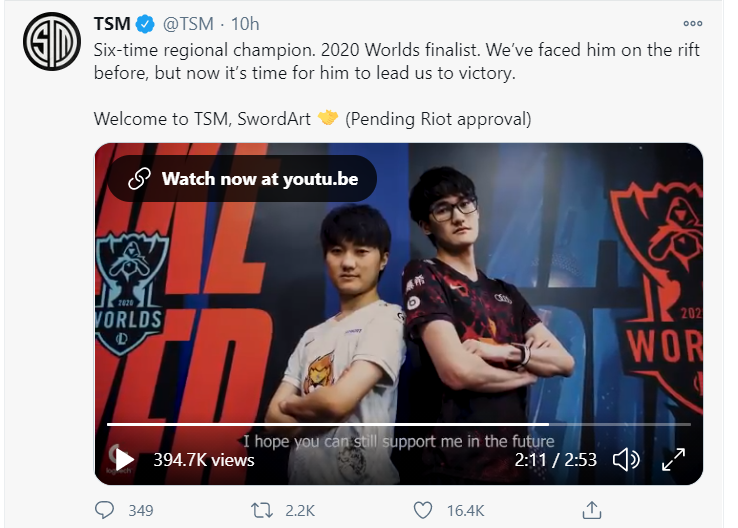View the 349 replies count
The height and width of the screenshot is (528, 738).
(141, 511)
